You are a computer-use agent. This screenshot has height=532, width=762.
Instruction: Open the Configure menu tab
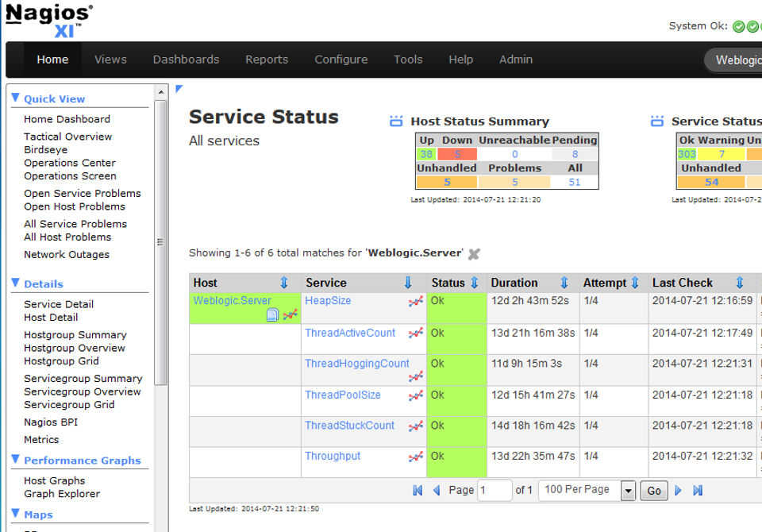341,60
